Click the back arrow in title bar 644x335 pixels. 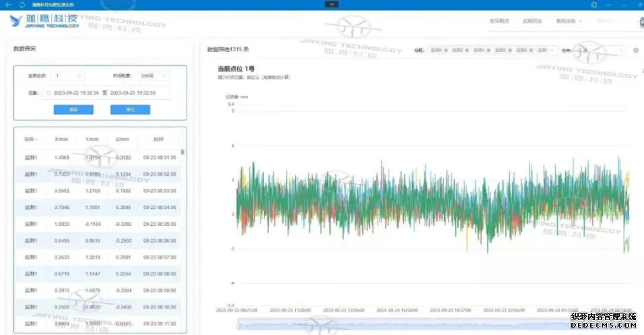tap(8, 5)
